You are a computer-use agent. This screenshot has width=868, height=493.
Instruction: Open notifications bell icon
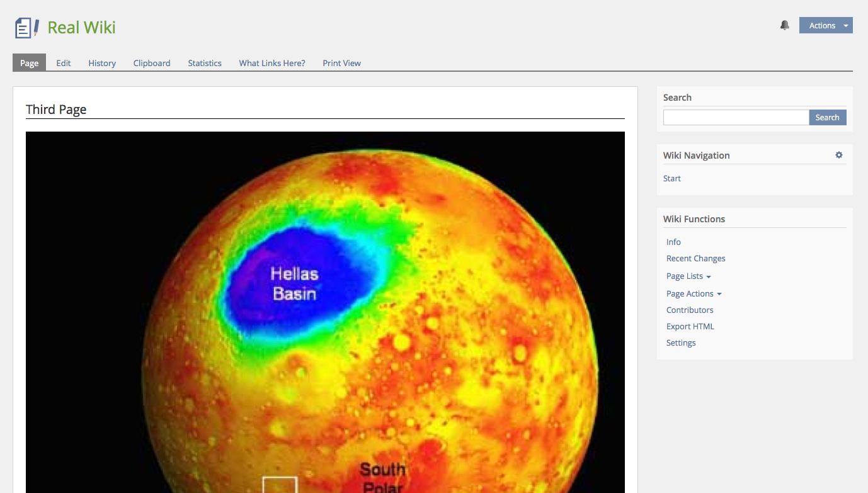click(x=784, y=25)
